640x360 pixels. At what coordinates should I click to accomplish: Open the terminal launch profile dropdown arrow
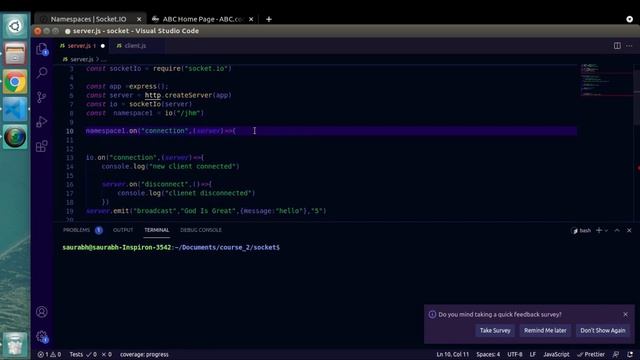(606, 231)
